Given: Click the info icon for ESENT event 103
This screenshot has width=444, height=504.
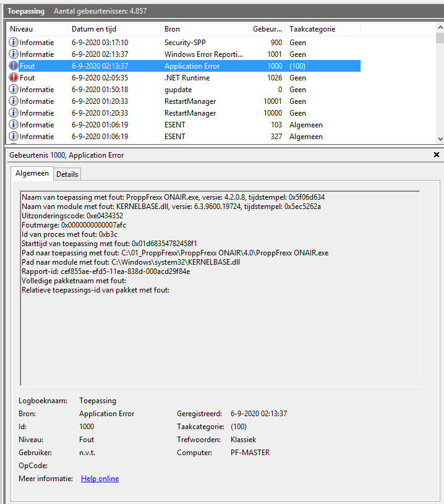Looking at the screenshot, I should (14, 125).
